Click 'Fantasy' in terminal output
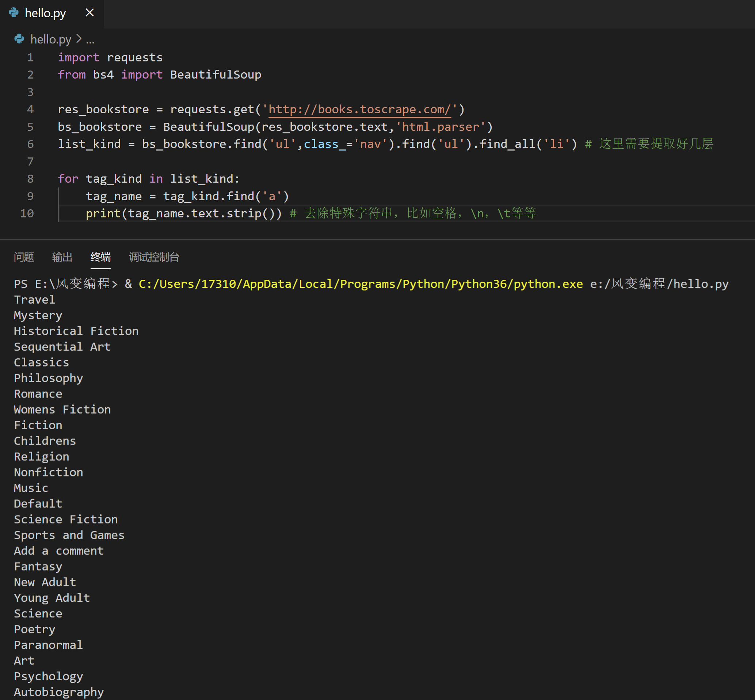The height and width of the screenshot is (700, 755). click(x=38, y=567)
